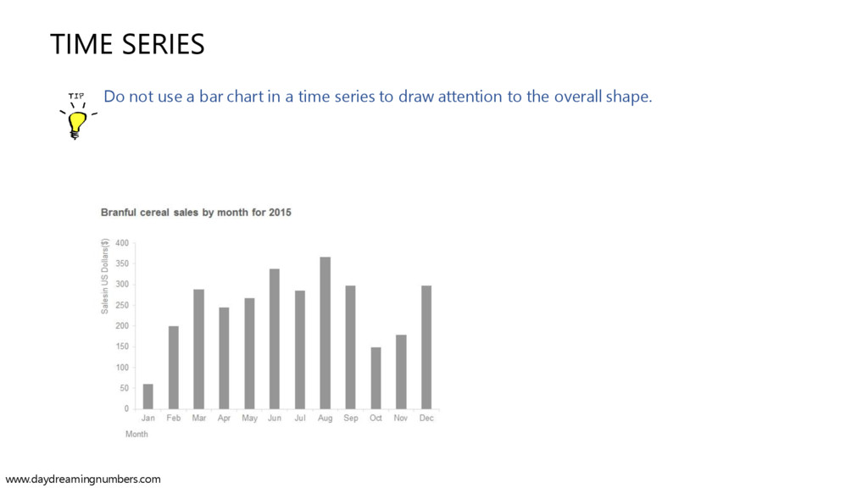Open the www.daydreamingnumbers.com link
This screenshot has height=488, width=868.
pos(83,480)
